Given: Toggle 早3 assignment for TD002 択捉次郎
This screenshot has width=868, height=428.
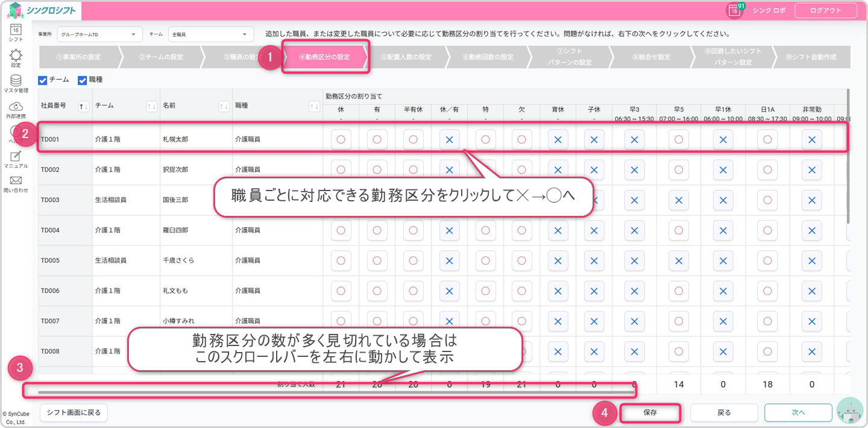Looking at the screenshot, I should tap(634, 169).
